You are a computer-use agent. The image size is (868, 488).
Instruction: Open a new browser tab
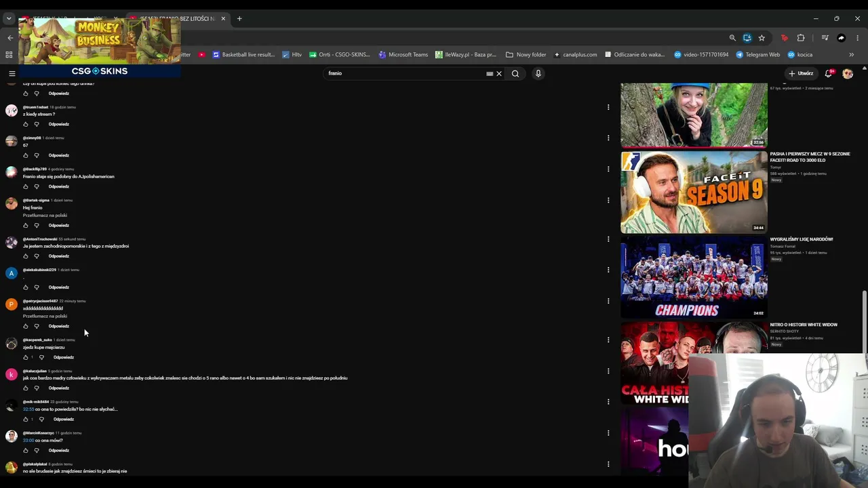coord(239,18)
